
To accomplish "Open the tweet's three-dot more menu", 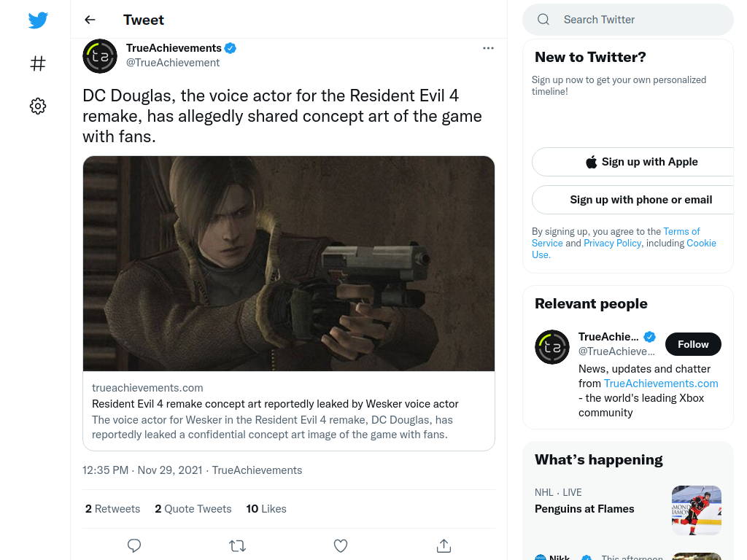I will coord(488,48).
